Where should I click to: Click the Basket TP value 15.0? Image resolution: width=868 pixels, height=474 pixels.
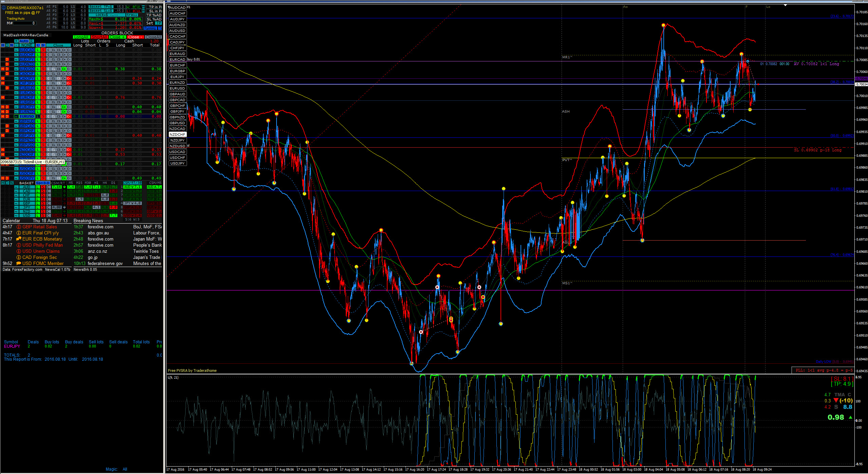[119, 7]
